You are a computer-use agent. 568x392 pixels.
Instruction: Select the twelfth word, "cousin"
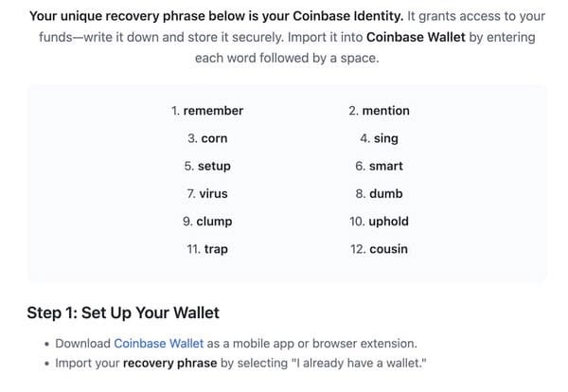coord(388,249)
